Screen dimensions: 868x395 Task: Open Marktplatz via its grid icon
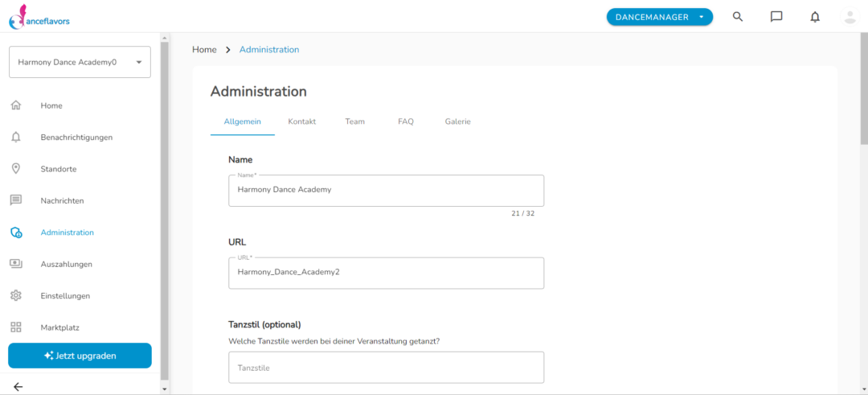(x=16, y=327)
